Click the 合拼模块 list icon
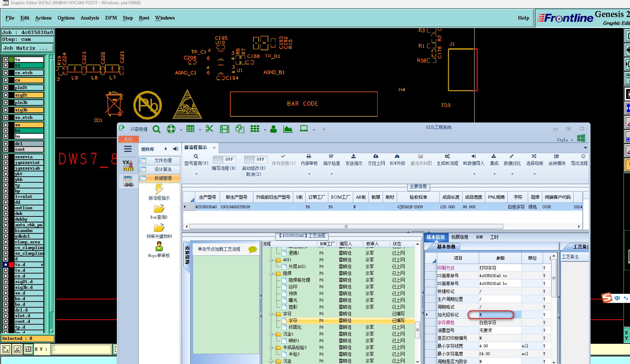The width and height of the screenshot is (630, 364). coord(557,156)
